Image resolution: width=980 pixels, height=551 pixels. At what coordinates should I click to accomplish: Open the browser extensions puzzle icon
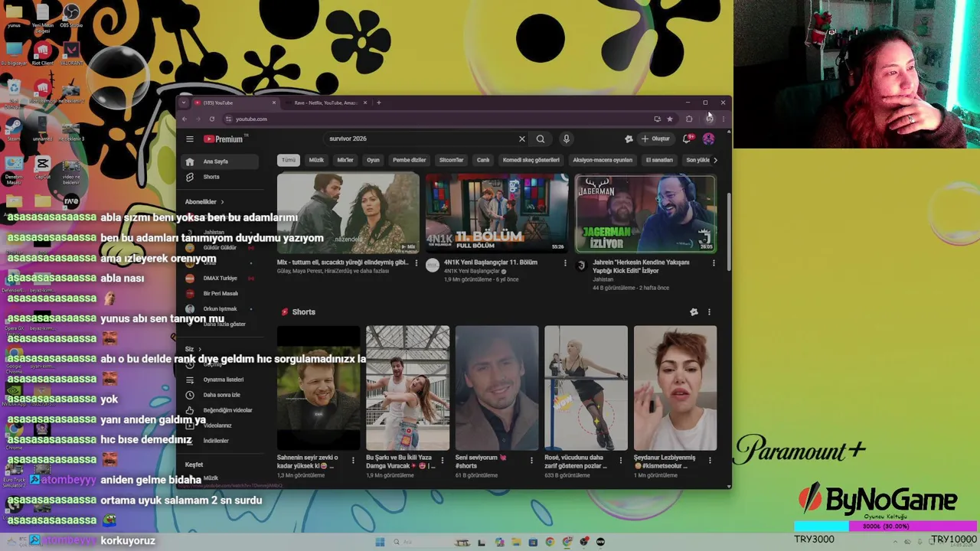pyautogui.click(x=689, y=119)
